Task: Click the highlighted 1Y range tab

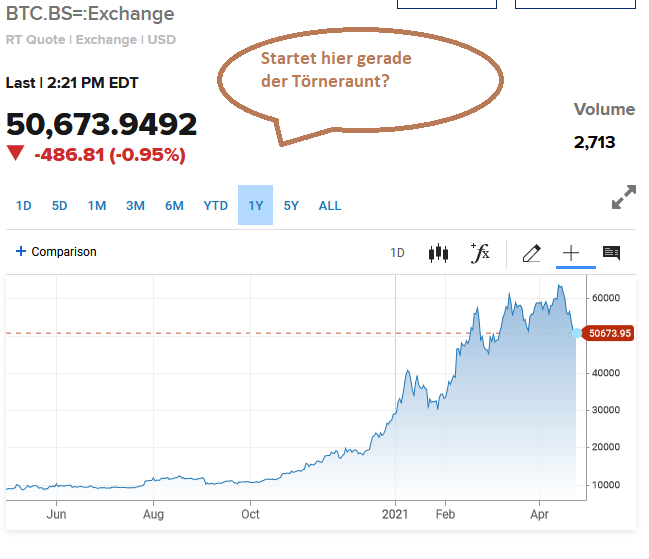Action: [x=255, y=206]
